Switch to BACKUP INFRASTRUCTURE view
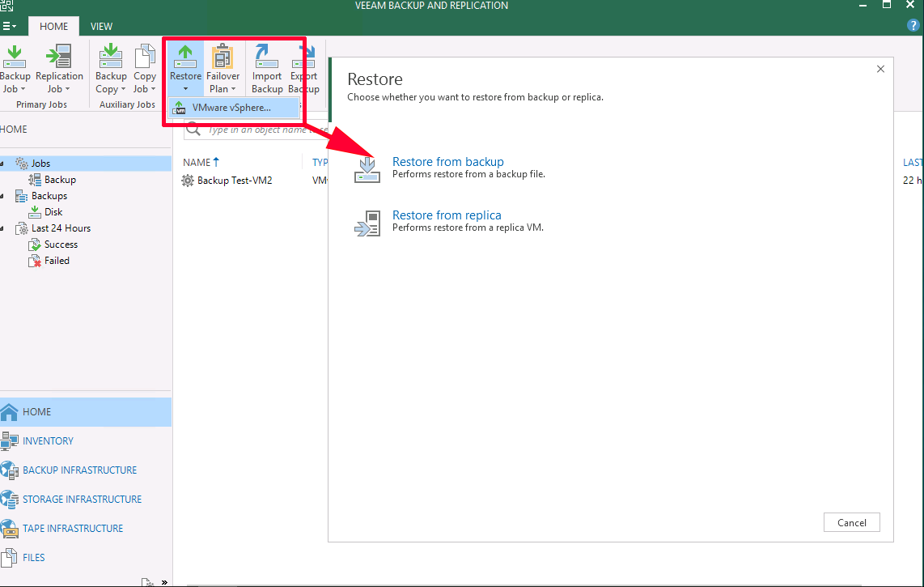The image size is (924, 587). point(86,470)
